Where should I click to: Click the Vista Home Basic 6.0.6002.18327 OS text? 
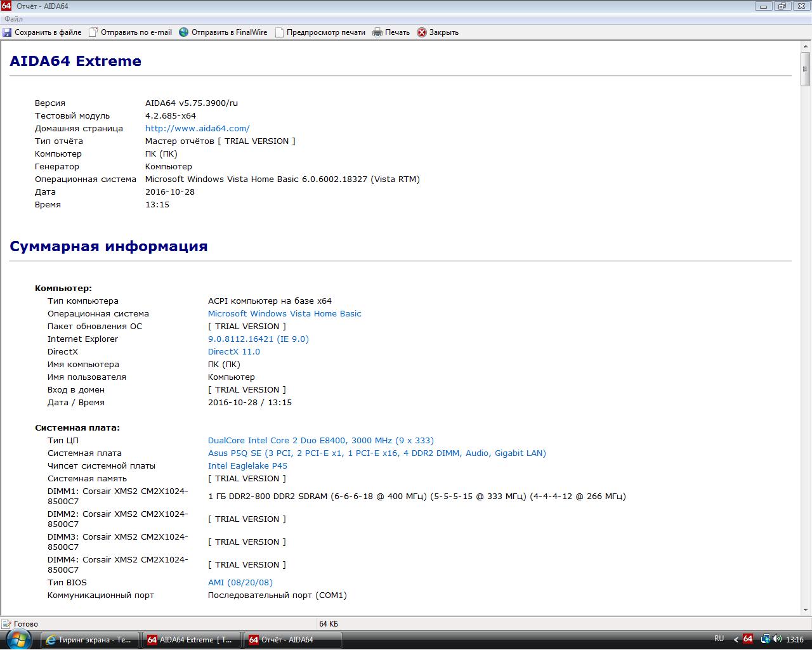click(x=282, y=179)
